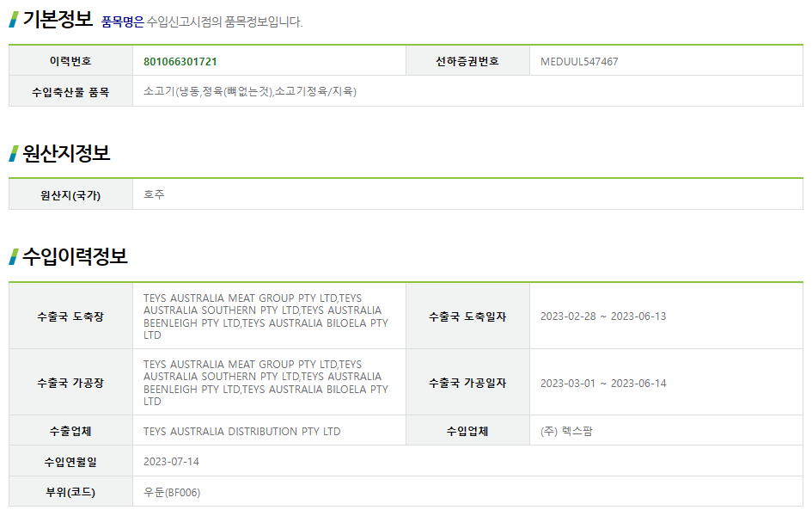This screenshot has width=812, height=510.
Task: Click the 수입축산물 품목 label
Action: [70, 92]
